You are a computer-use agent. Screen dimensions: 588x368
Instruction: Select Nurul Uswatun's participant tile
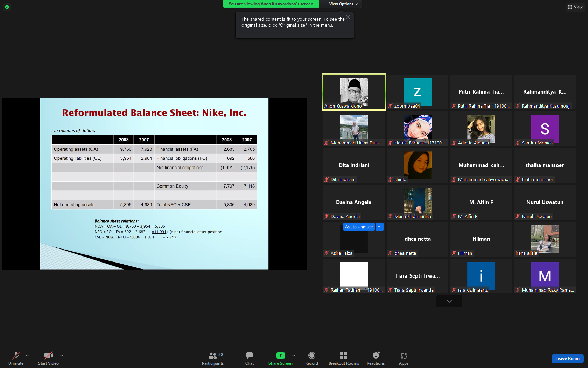(545, 202)
